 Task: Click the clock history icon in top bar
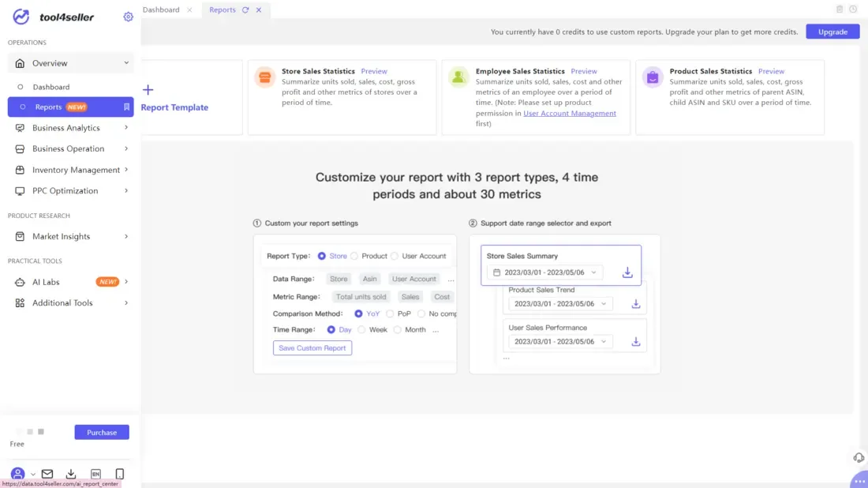coord(853,9)
